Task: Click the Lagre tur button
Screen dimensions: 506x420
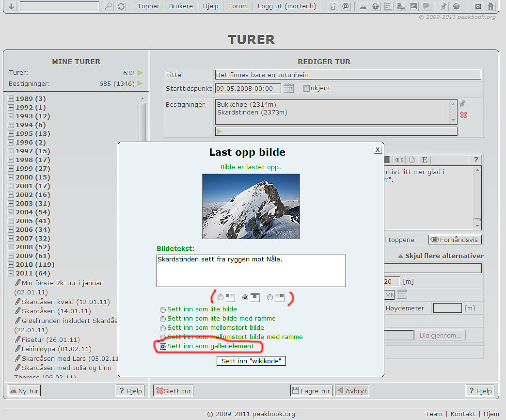Action: (x=312, y=391)
